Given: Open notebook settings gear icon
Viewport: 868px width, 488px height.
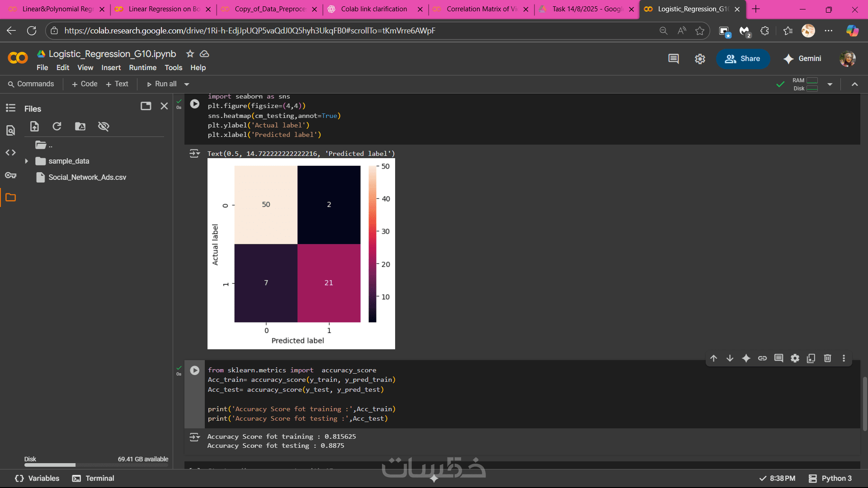Looking at the screenshot, I should point(700,59).
